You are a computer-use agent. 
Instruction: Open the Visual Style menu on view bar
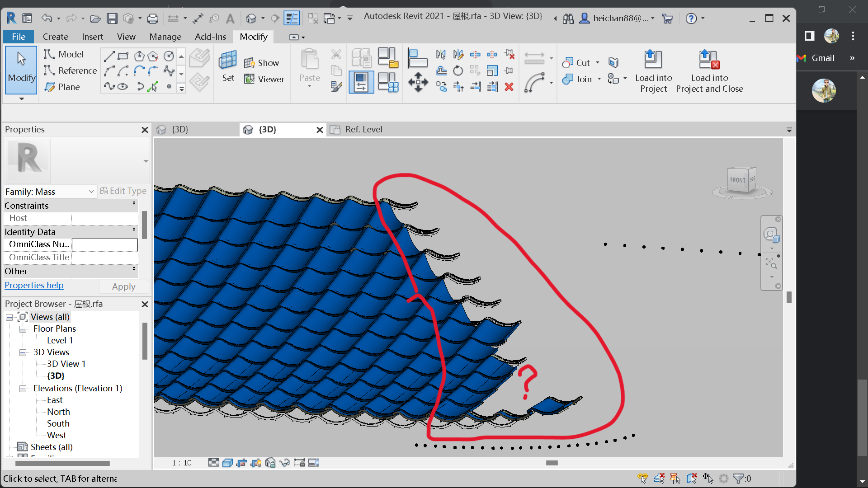pos(227,463)
